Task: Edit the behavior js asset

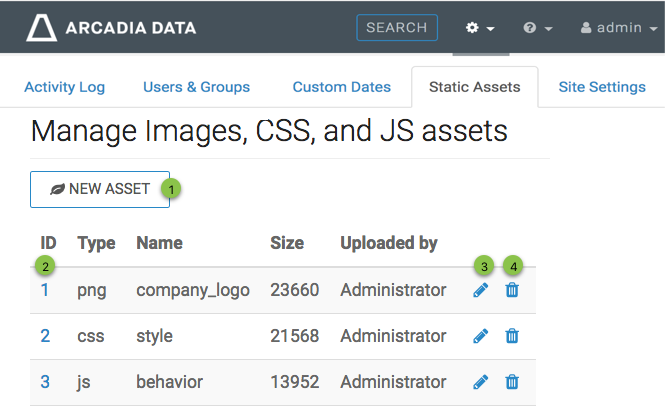Action: 481,382
